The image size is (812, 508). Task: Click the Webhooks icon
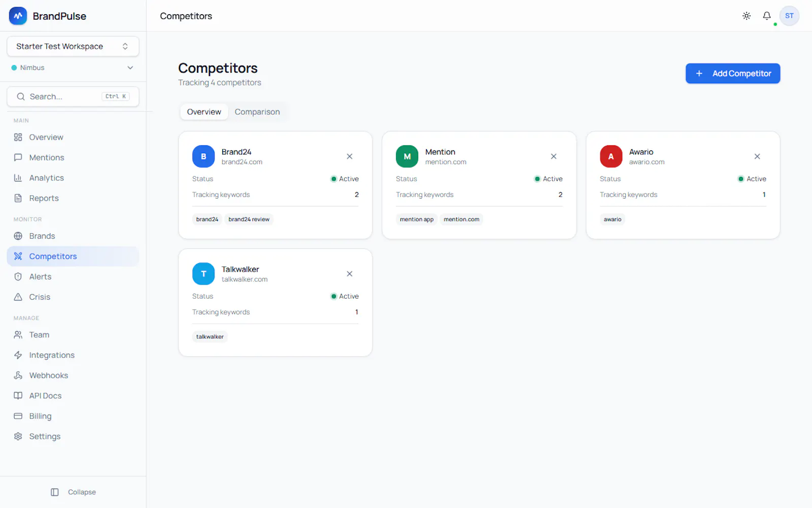(18, 375)
